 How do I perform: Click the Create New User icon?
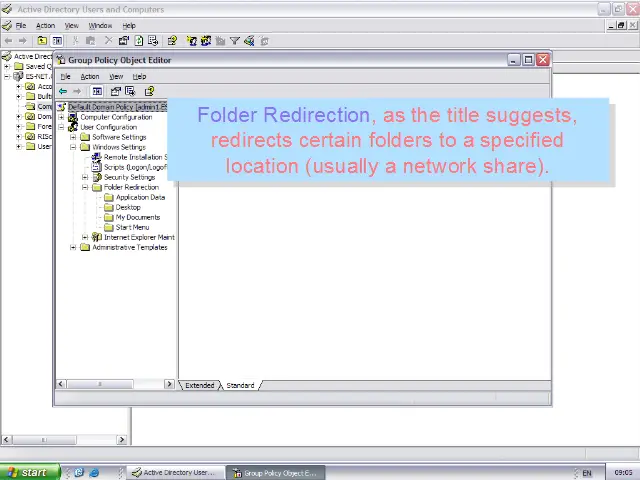[191, 41]
